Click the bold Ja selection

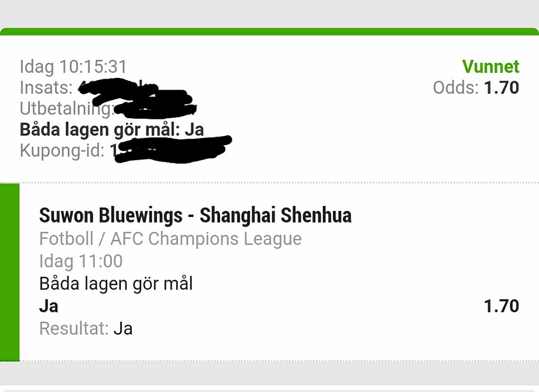coord(48,306)
